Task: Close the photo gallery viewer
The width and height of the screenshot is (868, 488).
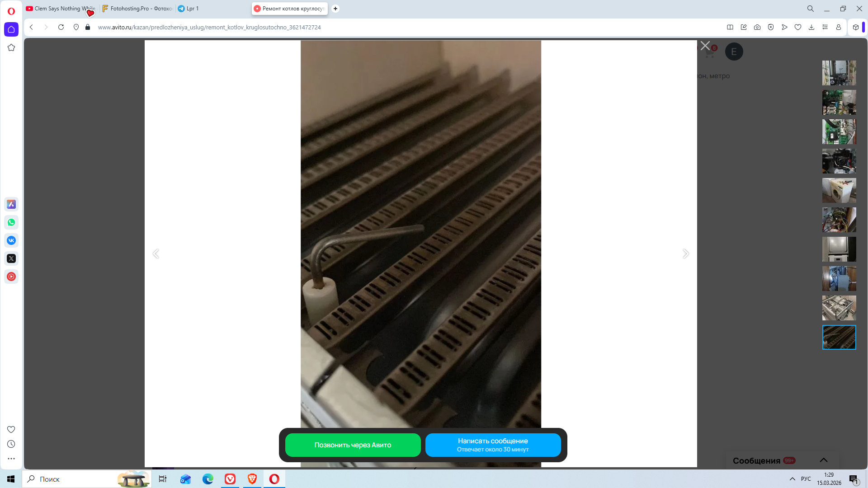Action: click(x=705, y=46)
